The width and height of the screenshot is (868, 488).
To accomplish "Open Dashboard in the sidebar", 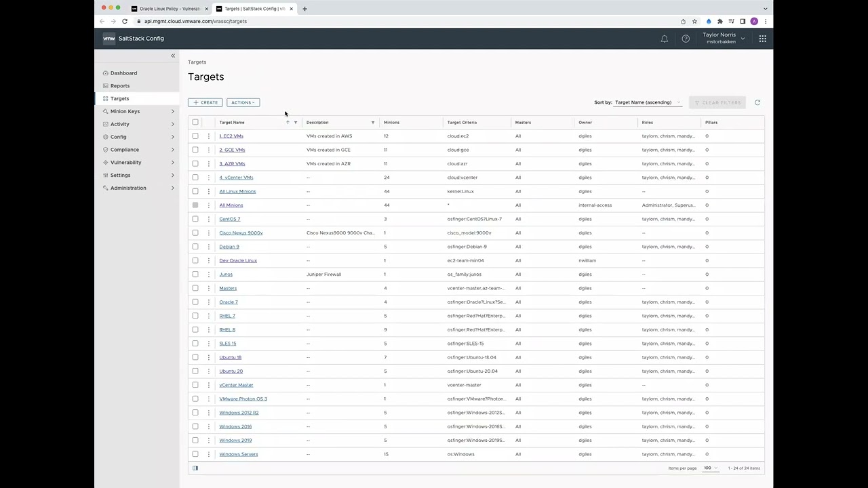I will point(123,73).
